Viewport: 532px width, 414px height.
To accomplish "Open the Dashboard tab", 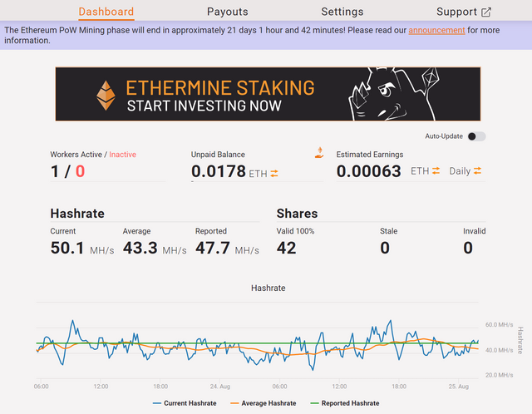I will click(106, 12).
